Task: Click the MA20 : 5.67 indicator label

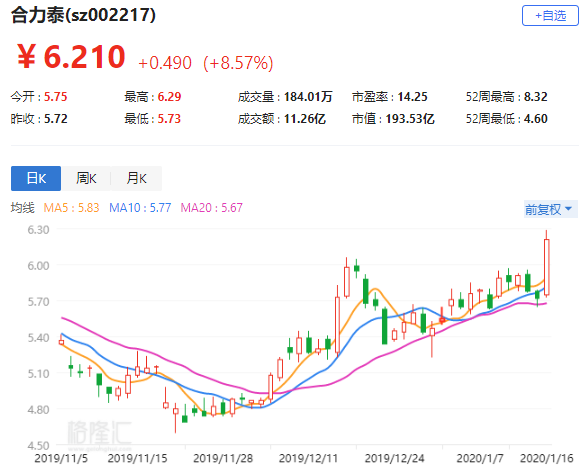Action: (x=211, y=208)
